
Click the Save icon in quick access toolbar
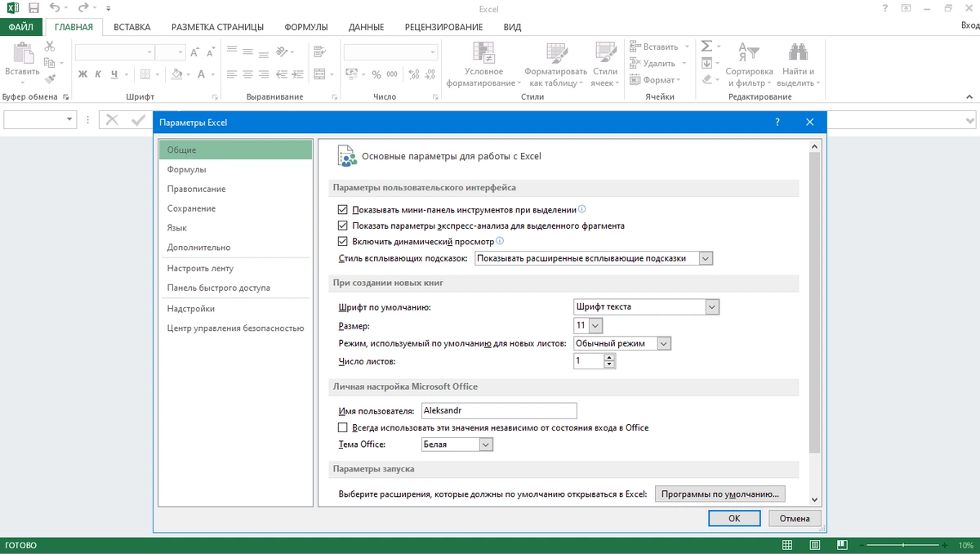coord(33,8)
